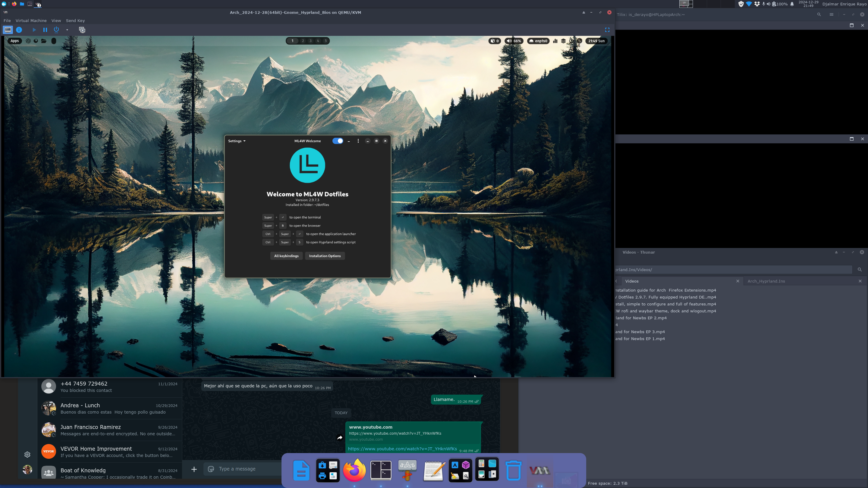This screenshot has width=868, height=488.
Task: Open the enp1s0 network module
Action: click(x=538, y=41)
